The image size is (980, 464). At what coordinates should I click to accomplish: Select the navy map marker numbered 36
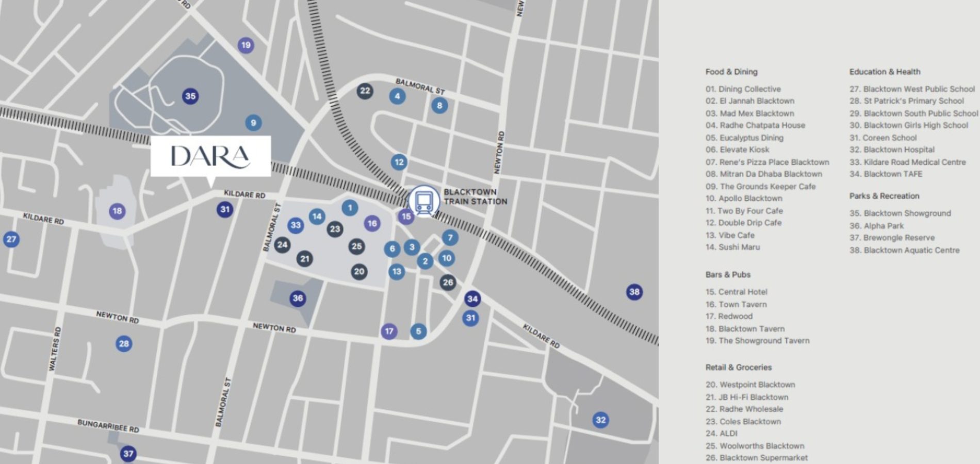[298, 299]
